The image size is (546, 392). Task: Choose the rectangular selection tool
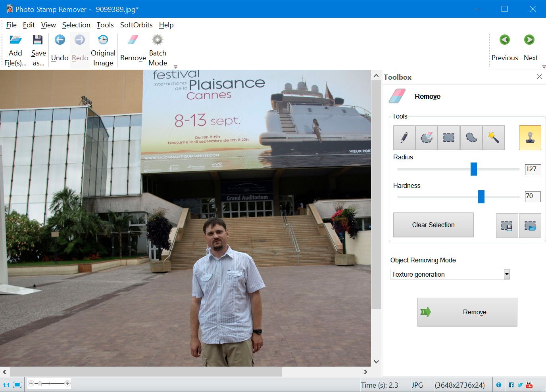click(449, 138)
